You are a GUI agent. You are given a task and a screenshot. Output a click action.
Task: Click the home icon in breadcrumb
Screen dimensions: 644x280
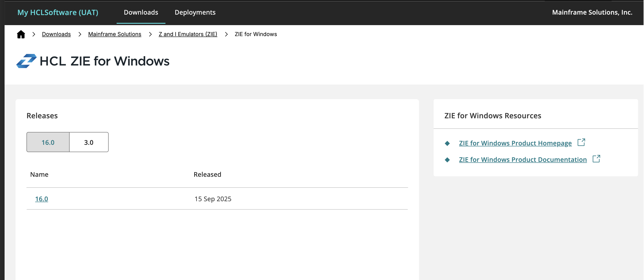click(21, 34)
